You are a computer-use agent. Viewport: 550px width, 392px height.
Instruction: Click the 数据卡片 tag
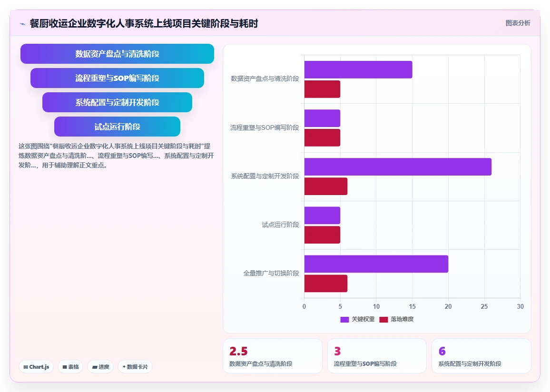click(135, 367)
